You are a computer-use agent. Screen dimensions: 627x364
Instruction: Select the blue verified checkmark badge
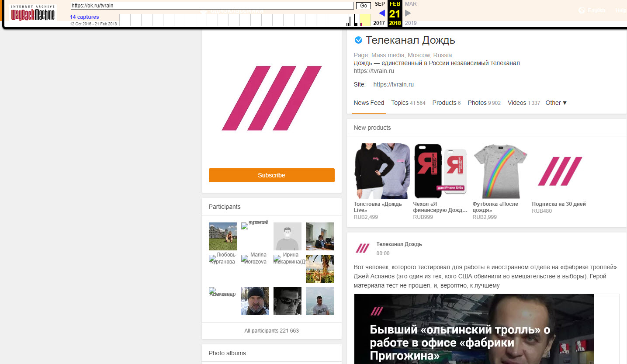(358, 40)
